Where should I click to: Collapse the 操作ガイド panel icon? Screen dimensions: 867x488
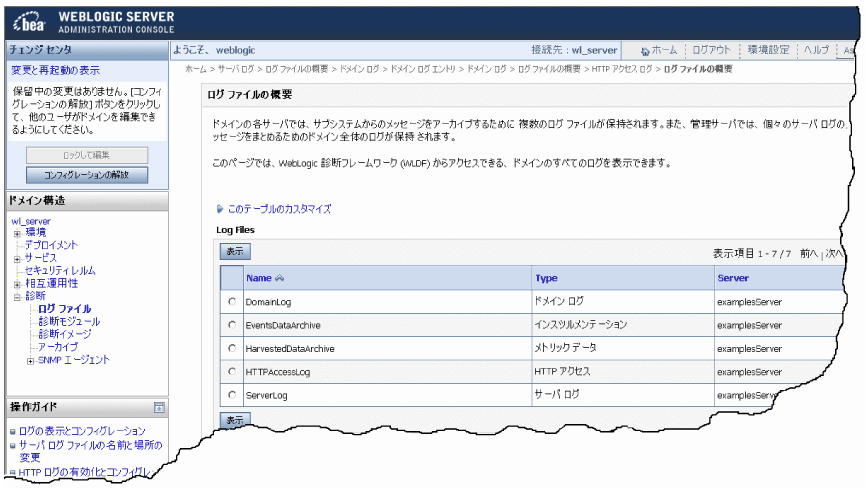[x=159, y=408]
